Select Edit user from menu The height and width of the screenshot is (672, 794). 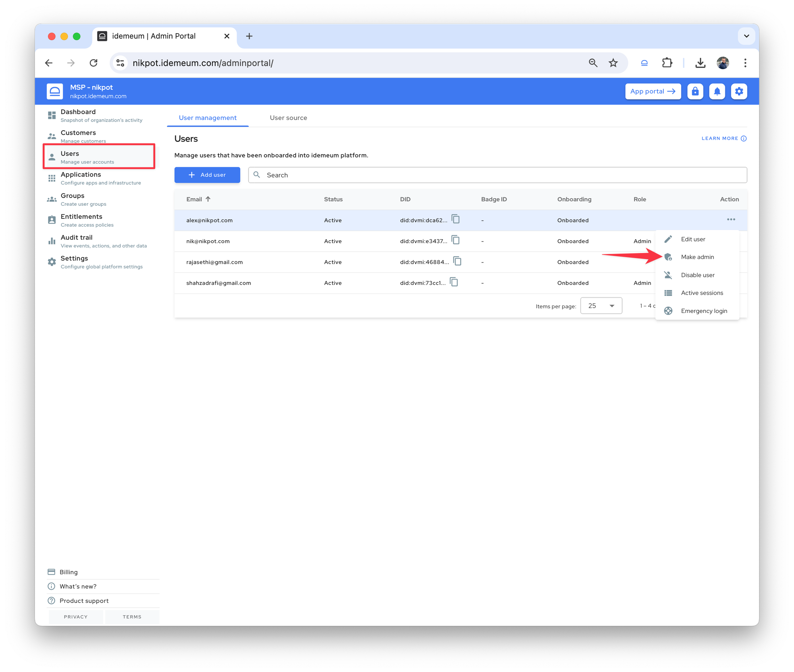[x=697, y=239]
